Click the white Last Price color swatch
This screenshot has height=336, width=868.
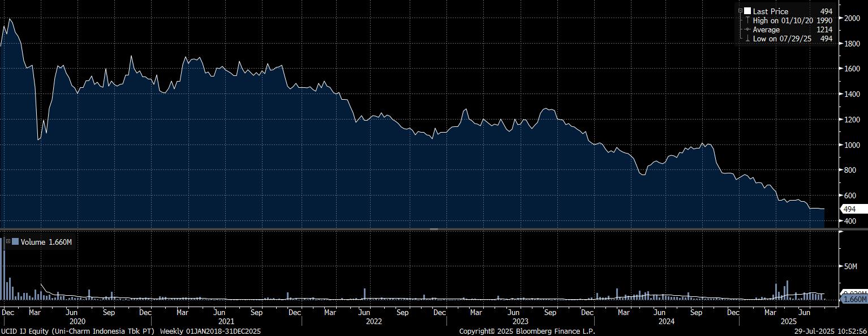tap(747, 11)
